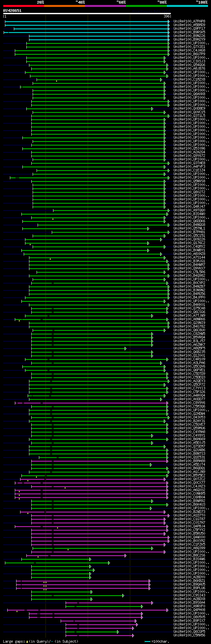Select the UniRef100_C1MZX8 label
211x644 pixels.
pos(189,80)
